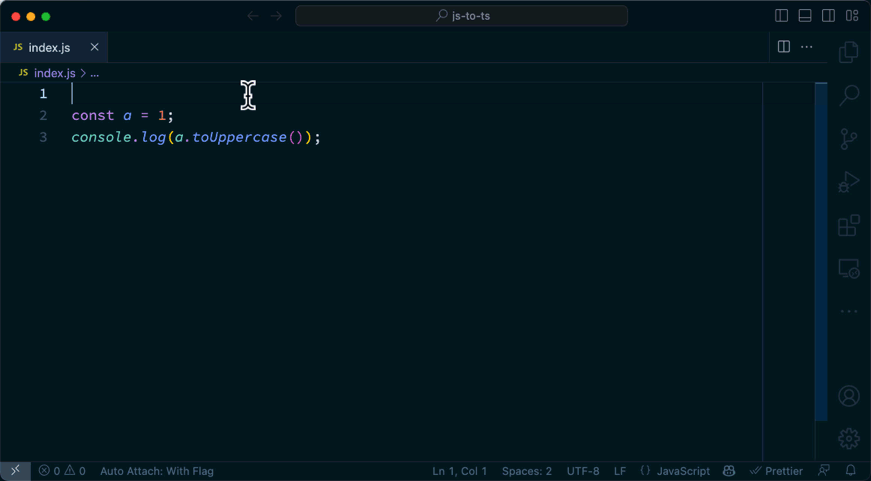Open the Extensions view
871x481 pixels.
coord(849,226)
